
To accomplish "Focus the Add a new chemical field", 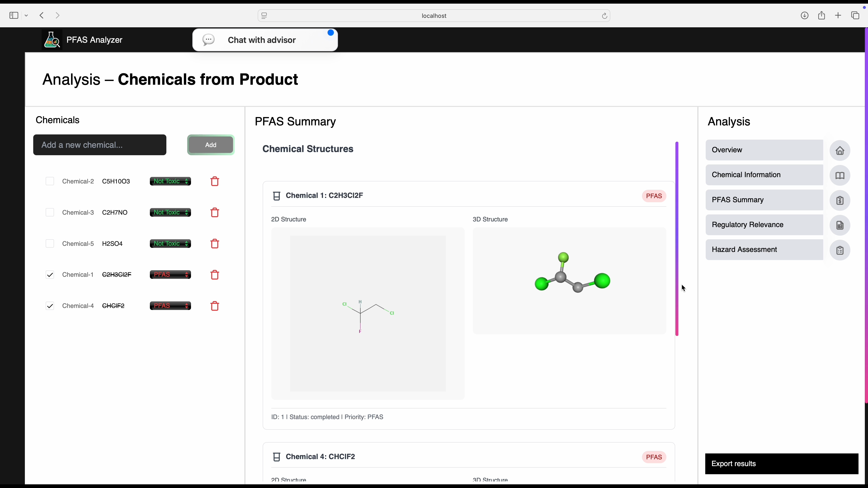I will tap(100, 145).
